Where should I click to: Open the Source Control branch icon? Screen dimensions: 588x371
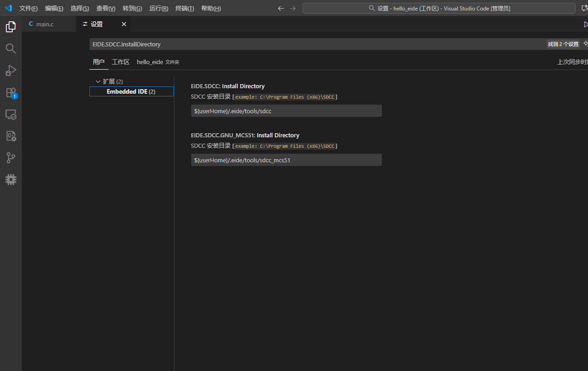tap(11, 158)
